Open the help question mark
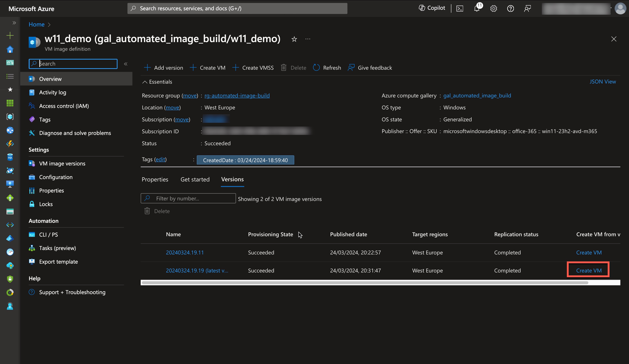 510,8
